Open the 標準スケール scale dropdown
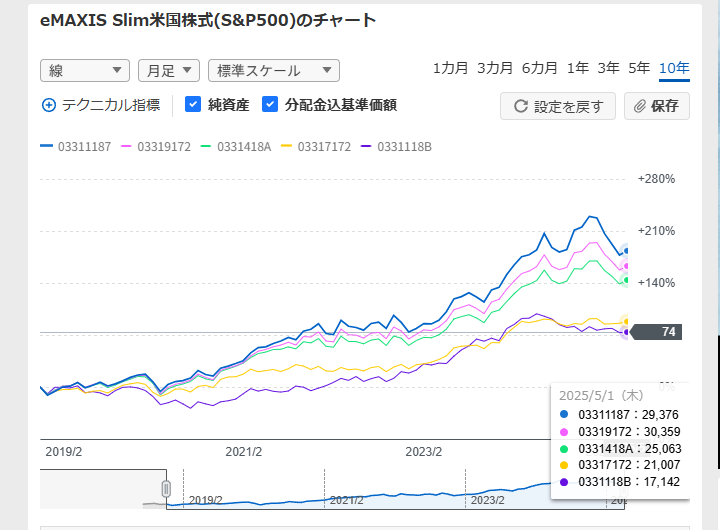 click(274, 71)
